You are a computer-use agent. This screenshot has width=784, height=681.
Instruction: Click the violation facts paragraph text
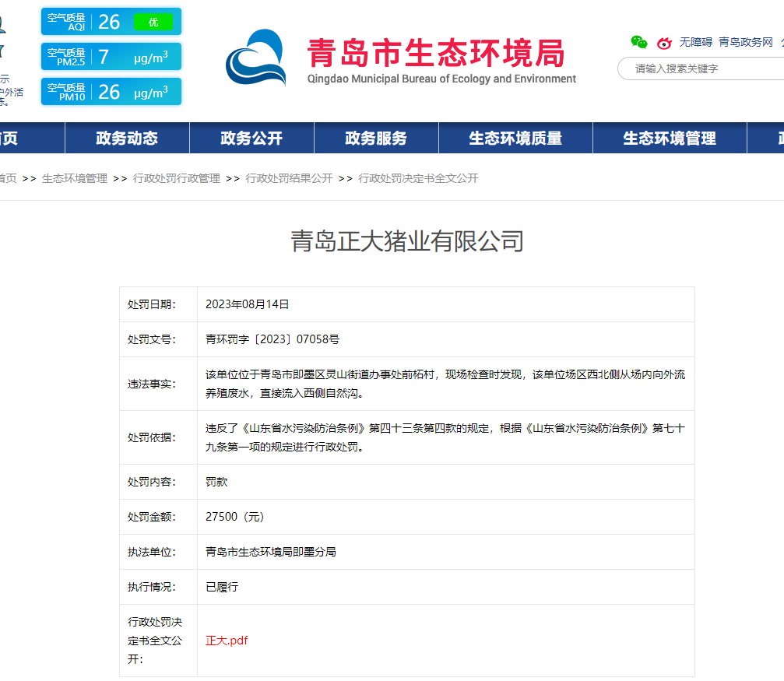click(445, 384)
